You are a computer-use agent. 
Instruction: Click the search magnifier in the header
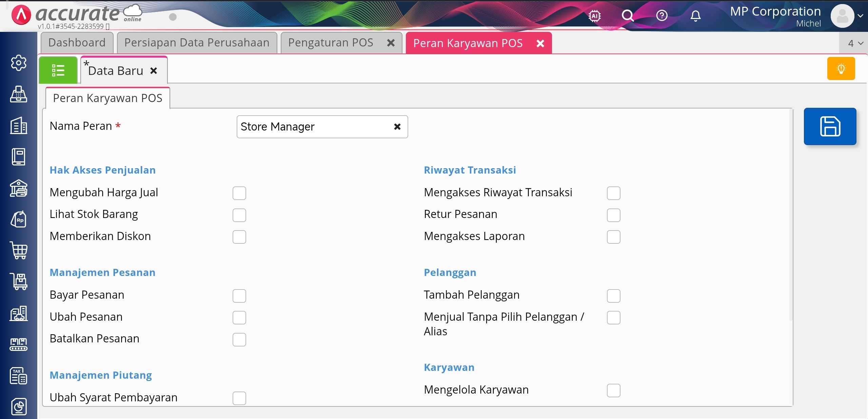[628, 16]
